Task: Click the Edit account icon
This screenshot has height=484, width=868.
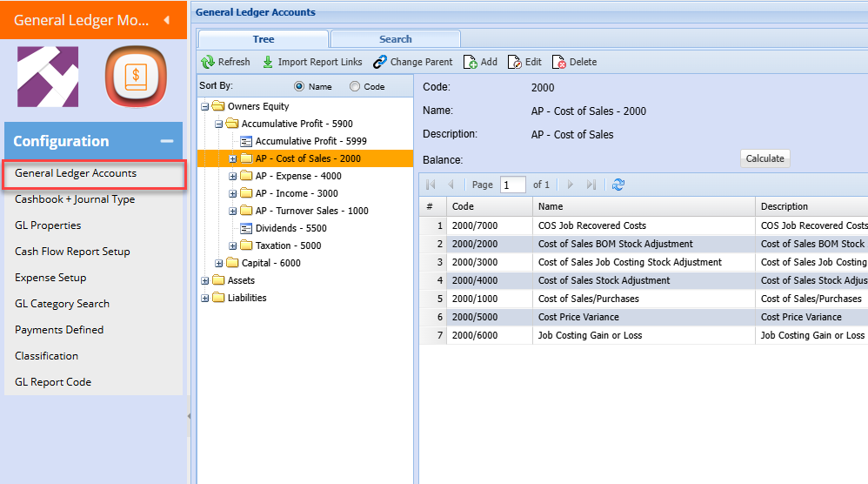Action: [515, 63]
